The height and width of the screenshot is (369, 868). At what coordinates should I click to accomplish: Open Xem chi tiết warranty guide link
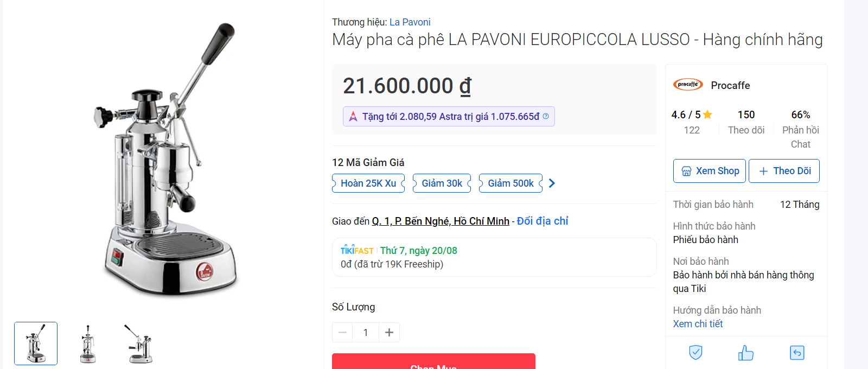pos(698,324)
